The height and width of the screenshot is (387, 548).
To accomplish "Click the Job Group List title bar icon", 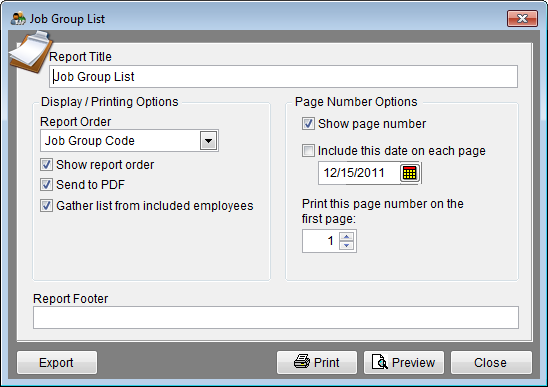I will (18, 18).
